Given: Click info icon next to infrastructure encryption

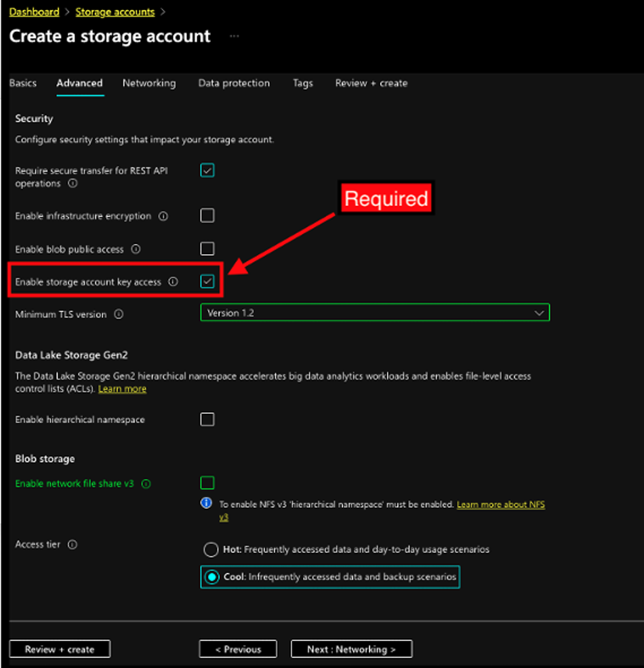Looking at the screenshot, I should click(x=163, y=216).
